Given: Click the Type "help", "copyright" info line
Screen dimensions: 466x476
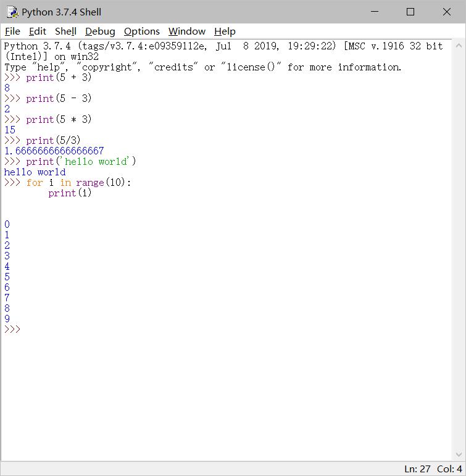Looking at the screenshot, I should 203,67.
